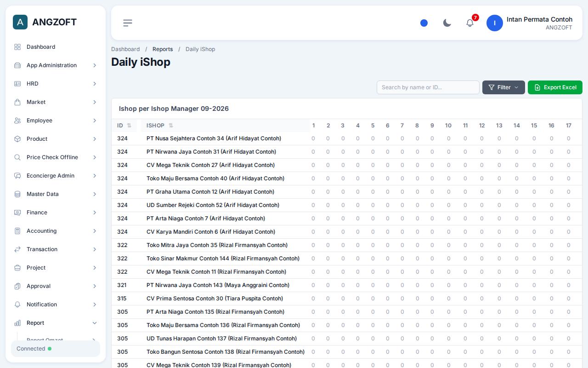This screenshot has width=588, height=368.
Task: Collapse the Report menu chevron
Action: (x=95, y=323)
